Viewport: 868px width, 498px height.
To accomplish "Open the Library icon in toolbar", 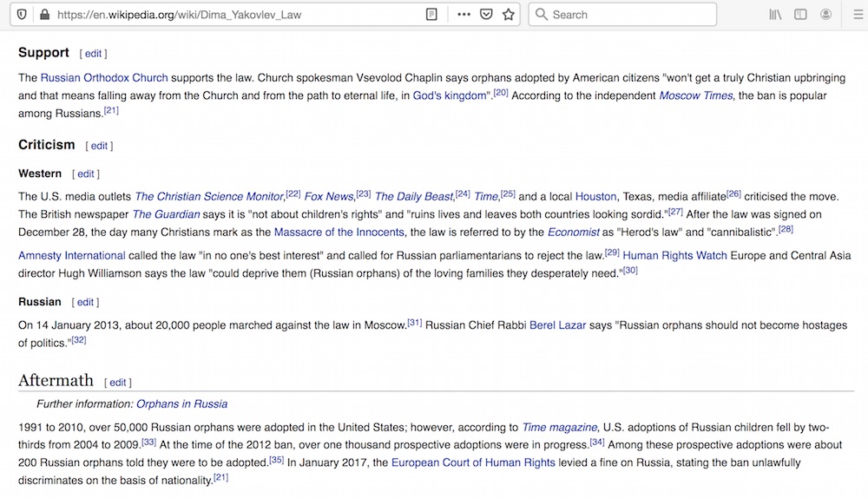I will pyautogui.click(x=775, y=15).
